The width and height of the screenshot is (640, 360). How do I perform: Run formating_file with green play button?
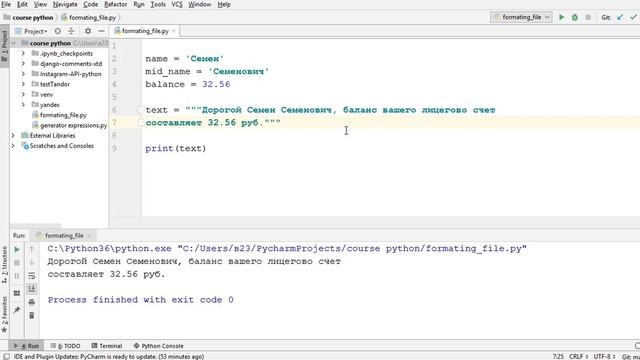pyautogui.click(x=562, y=17)
